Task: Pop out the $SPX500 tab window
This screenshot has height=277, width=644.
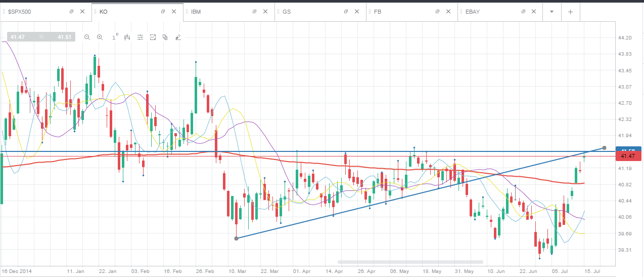Action: pyautogui.click(x=71, y=12)
